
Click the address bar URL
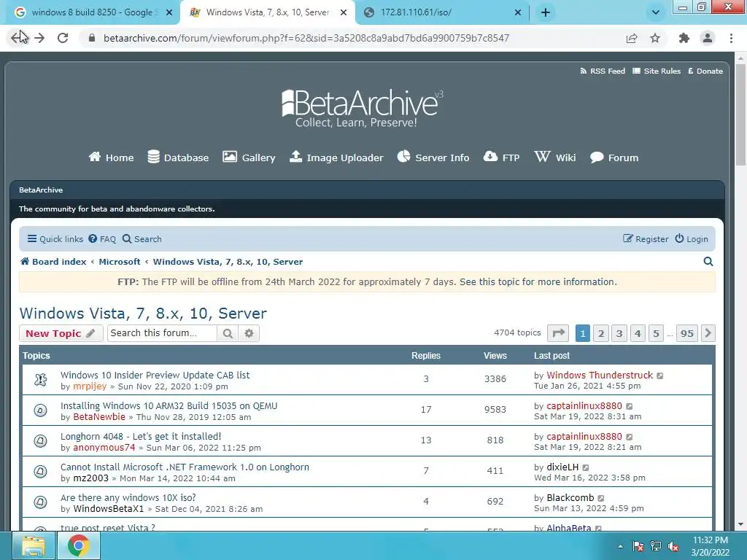click(306, 38)
